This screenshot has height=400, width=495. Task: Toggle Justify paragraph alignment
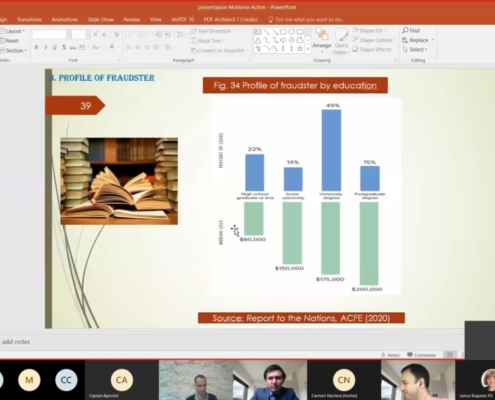[156, 47]
